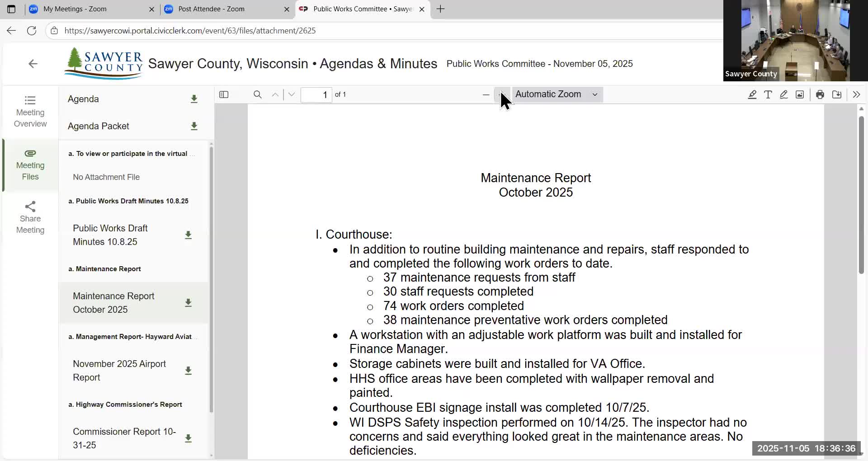The width and height of the screenshot is (868, 461).
Task: Go to next page arrow
Action: click(292, 94)
